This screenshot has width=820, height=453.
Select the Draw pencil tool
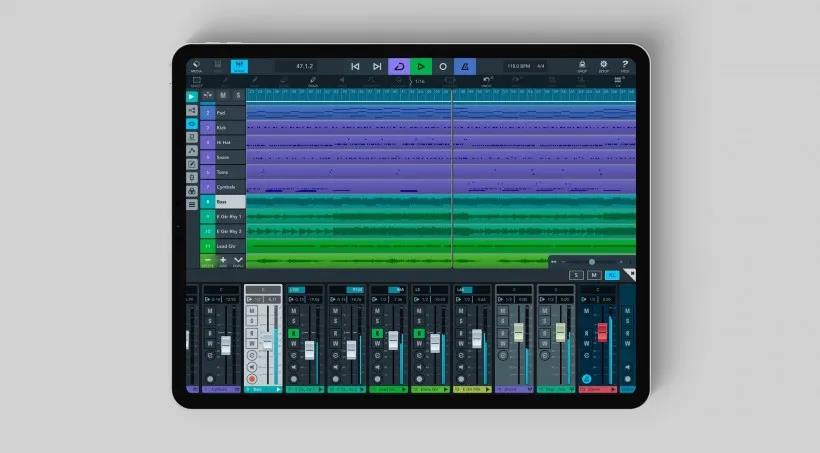[x=312, y=80]
